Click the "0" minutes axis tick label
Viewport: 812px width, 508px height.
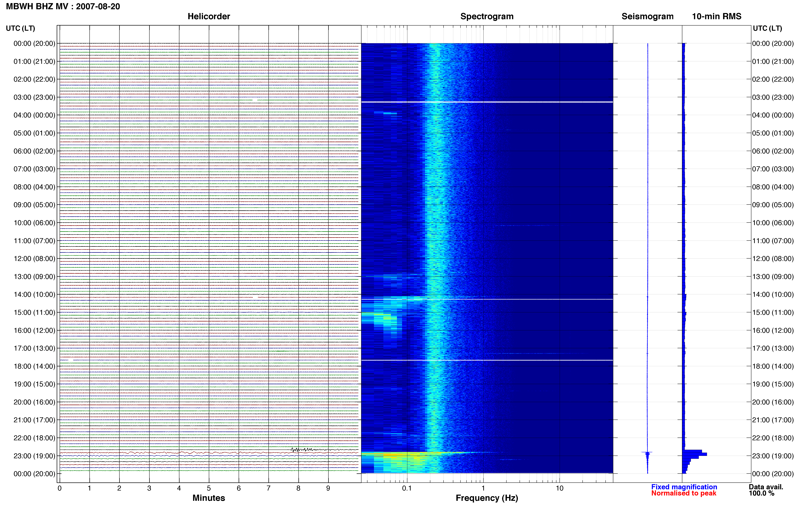click(59, 488)
